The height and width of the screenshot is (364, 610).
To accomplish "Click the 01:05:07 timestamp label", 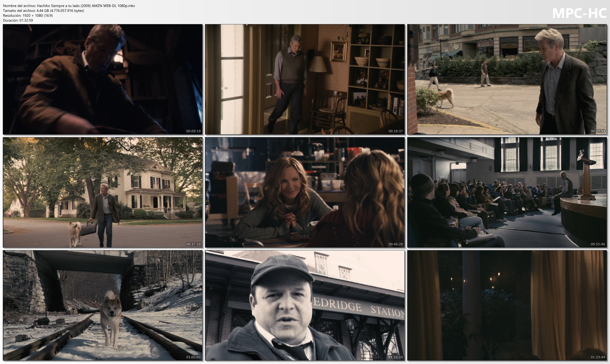I will (x=193, y=357).
